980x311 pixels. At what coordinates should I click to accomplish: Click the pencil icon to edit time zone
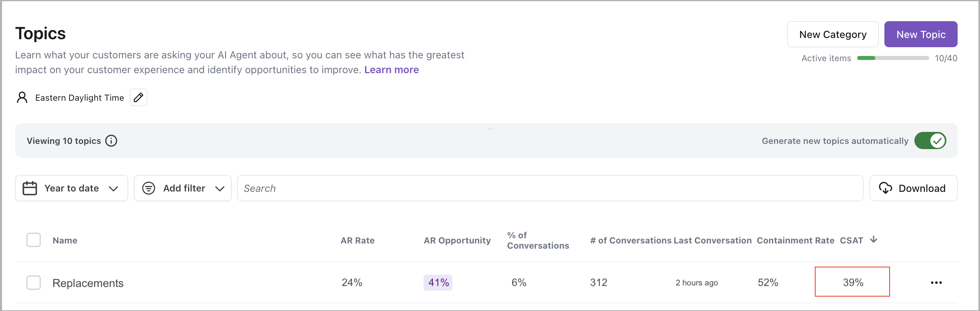(x=138, y=98)
